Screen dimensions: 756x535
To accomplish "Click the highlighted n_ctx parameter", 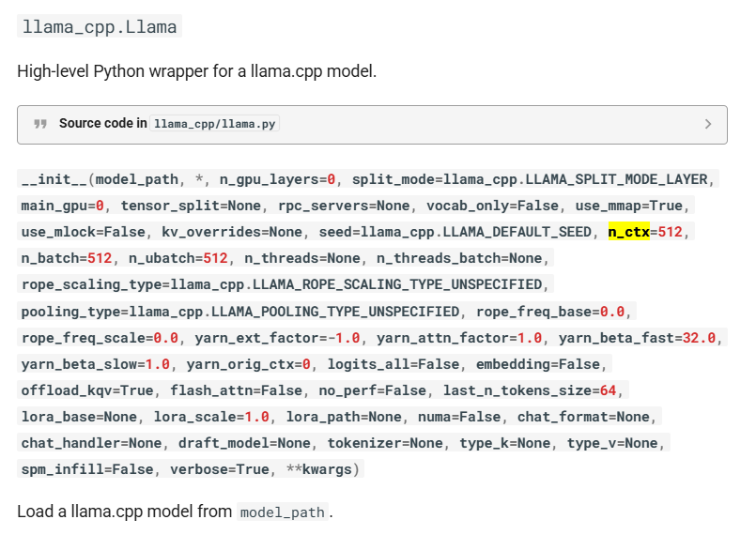I will pyautogui.click(x=629, y=231).
